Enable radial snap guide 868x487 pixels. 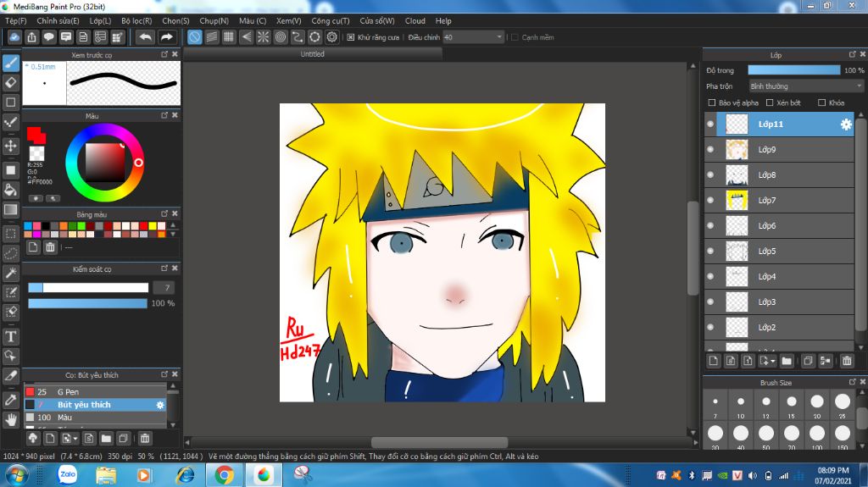(263, 37)
